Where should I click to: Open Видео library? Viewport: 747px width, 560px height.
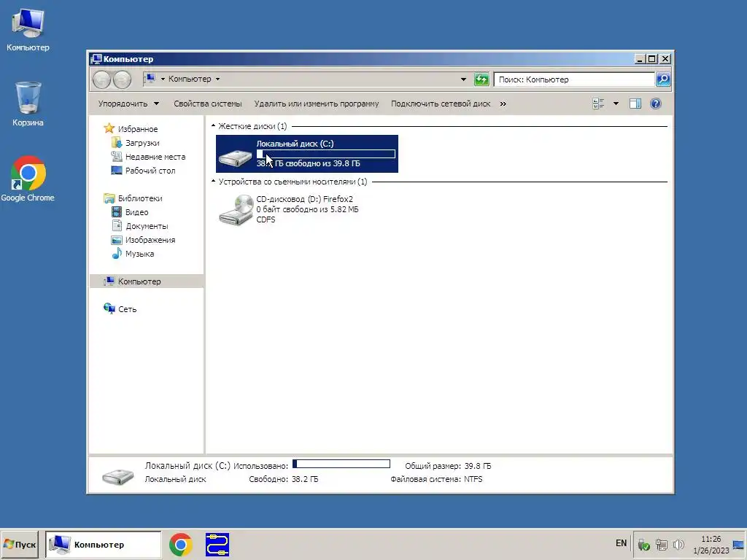[136, 212]
